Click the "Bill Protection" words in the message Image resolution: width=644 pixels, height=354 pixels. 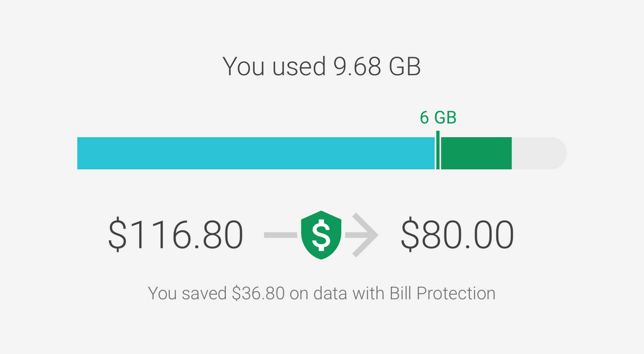(442, 293)
